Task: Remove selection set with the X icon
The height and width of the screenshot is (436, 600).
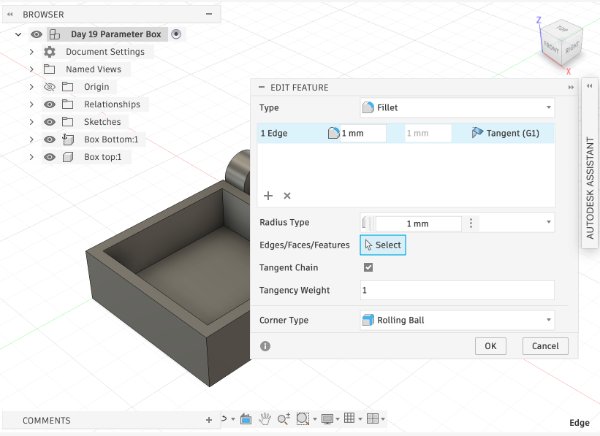Action: click(287, 196)
